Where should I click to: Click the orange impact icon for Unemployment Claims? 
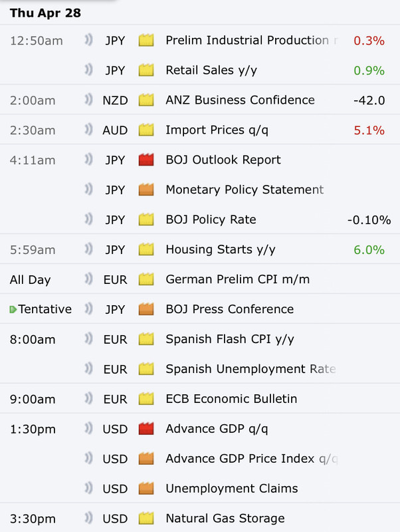click(x=146, y=489)
